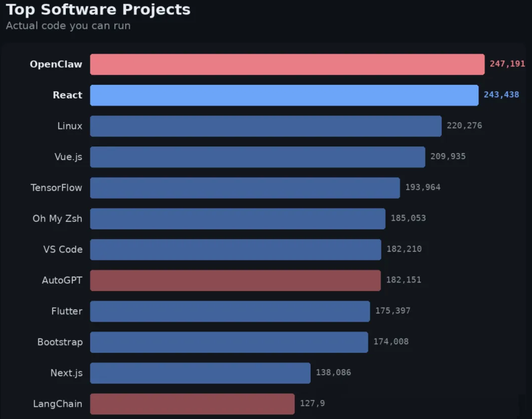Select the dark red LangChain bar
Image resolution: width=532 pixels, height=419 pixels.
tap(192, 404)
